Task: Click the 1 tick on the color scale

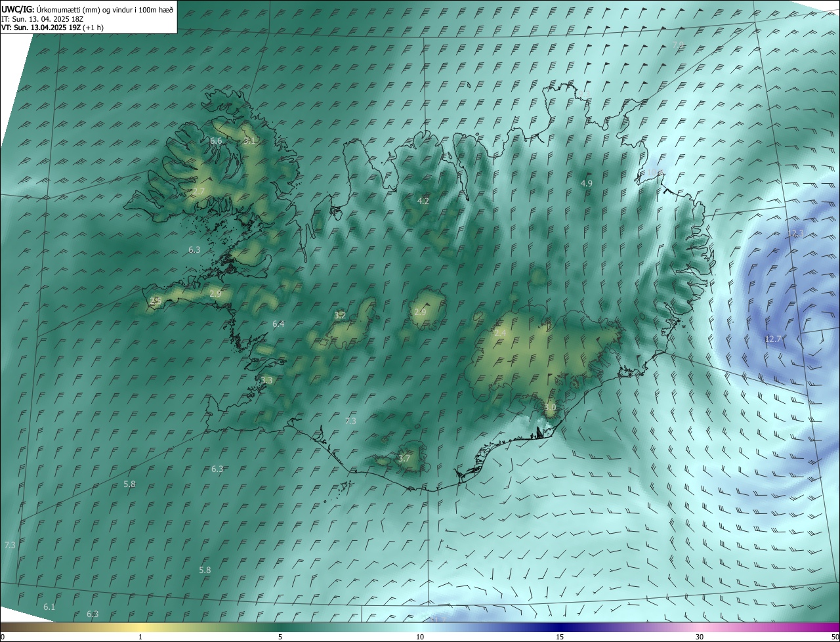Action: click(x=140, y=637)
